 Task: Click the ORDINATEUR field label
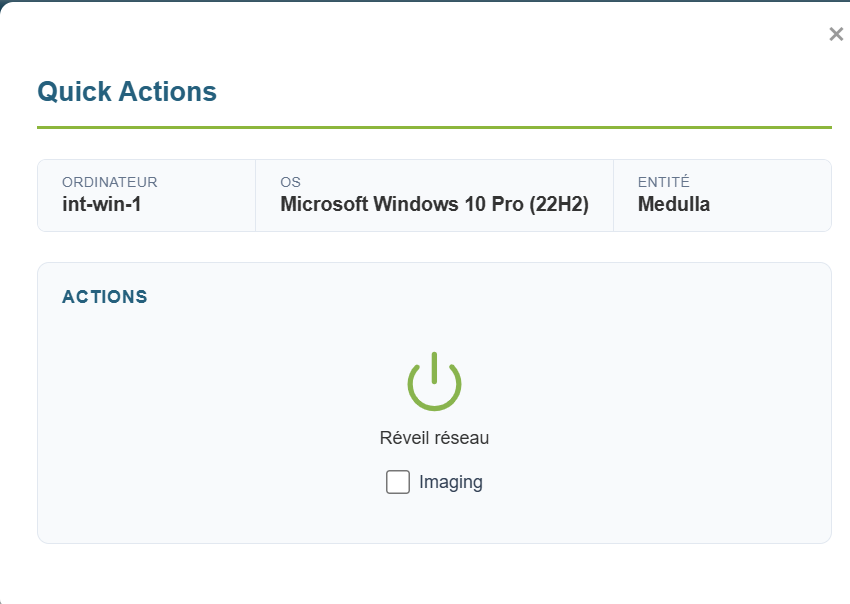[110, 182]
